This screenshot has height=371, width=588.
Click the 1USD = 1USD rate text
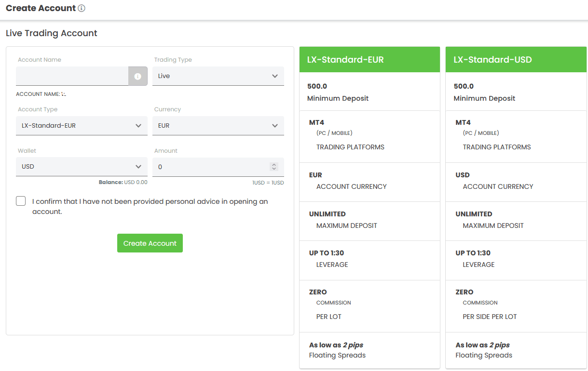pyautogui.click(x=268, y=183)
